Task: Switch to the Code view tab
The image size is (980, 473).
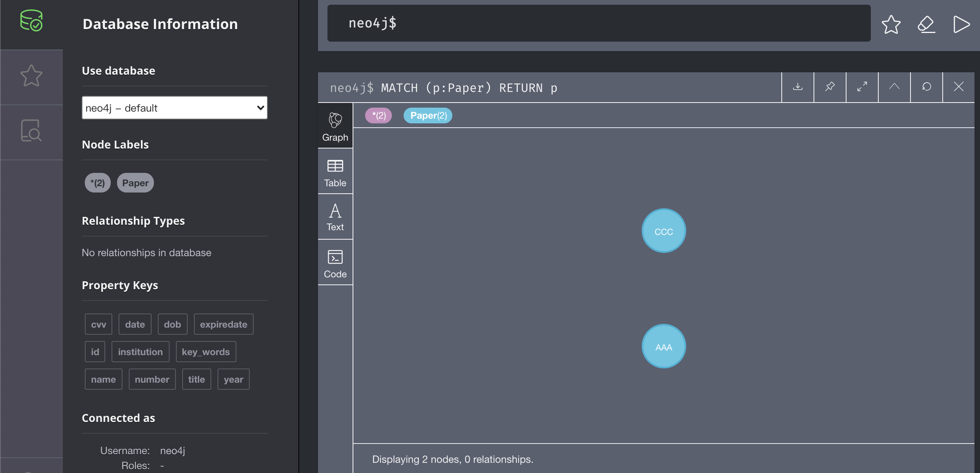Action: click(x=335, y=263)
